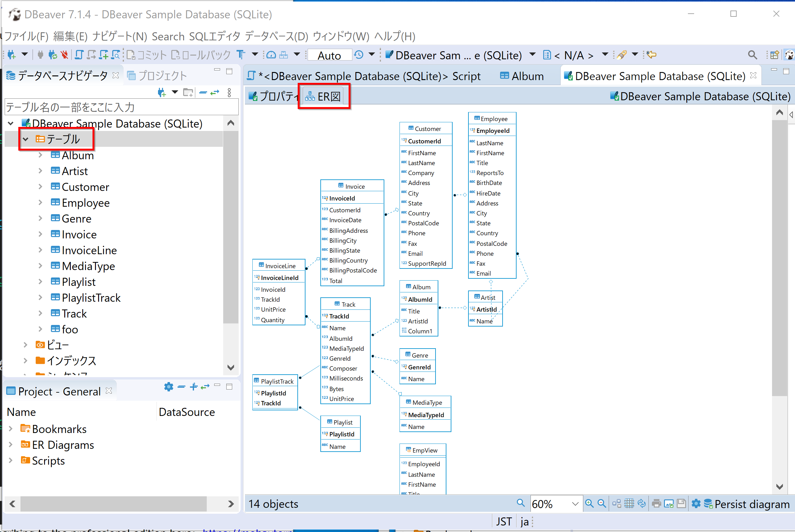Collapse the DBeaver Sample Database (SQLite) node
Screen dimensions: 795x532
click(x=11, y=124)
